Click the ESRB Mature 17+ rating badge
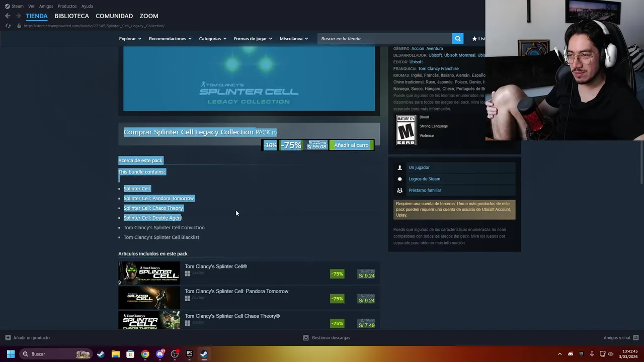This screenshot has height=362, width=644. pyautogui.click(x=406, y=130)
